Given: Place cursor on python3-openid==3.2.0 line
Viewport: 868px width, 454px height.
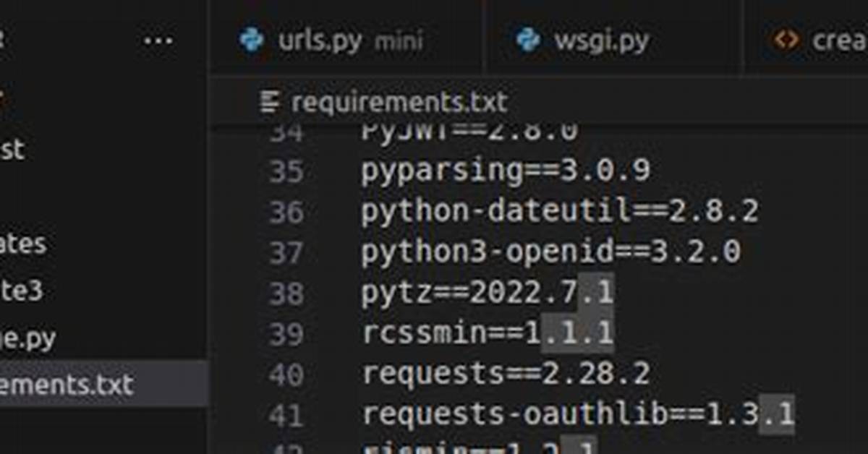Looking at the screenshot, I should point(551,253).
